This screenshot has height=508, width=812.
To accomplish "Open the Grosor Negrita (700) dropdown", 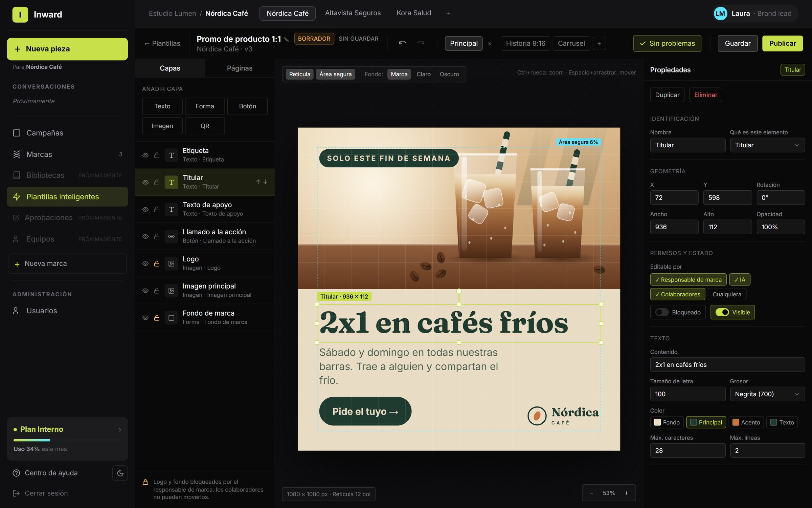I will pos(767,394).
